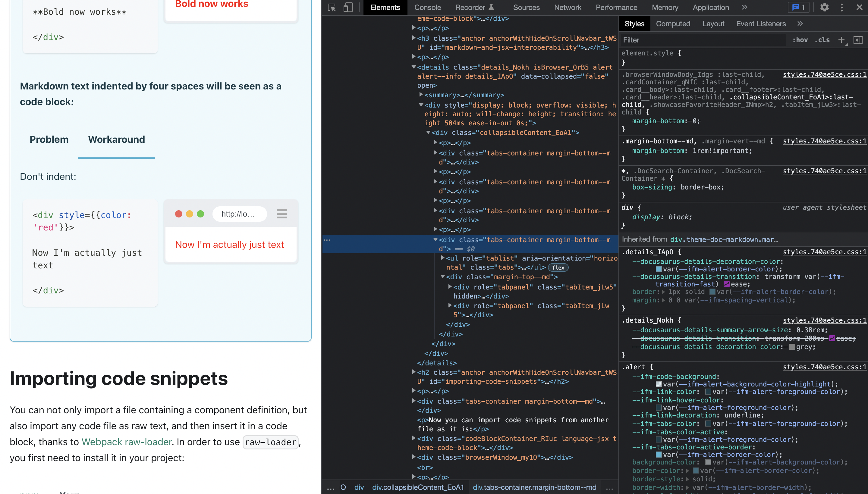The height and width of the screenshot is (494, 868).
Task: Click the green dot in preview window
Action: [200, 214]
